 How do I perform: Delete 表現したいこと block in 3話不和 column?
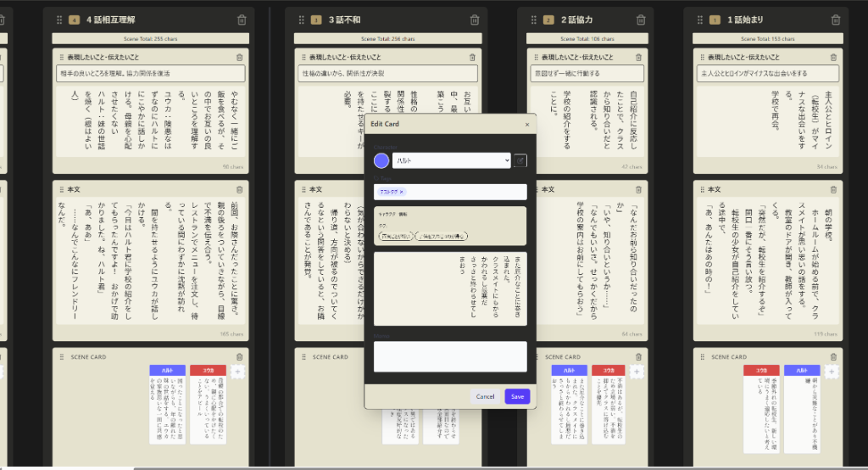(472, 57)
